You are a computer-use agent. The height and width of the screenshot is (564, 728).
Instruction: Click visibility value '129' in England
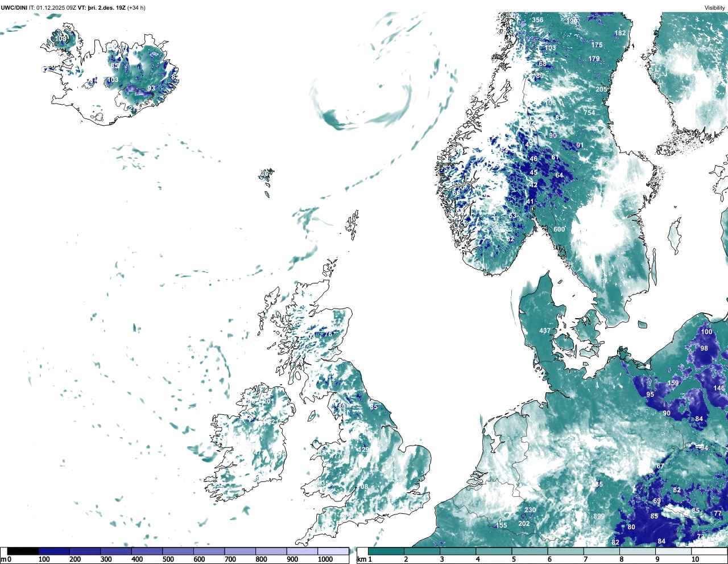363,450
